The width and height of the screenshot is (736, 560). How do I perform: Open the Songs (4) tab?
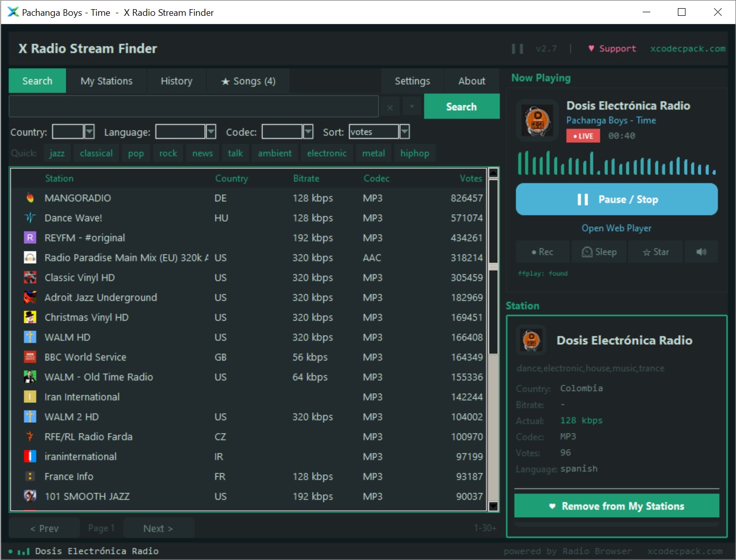(248, 81)
